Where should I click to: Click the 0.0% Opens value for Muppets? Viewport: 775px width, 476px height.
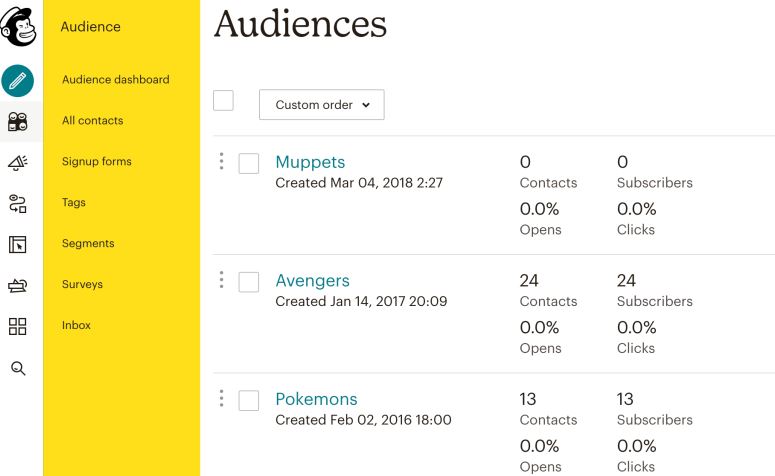pyautogui.click(x=539, y=209)
